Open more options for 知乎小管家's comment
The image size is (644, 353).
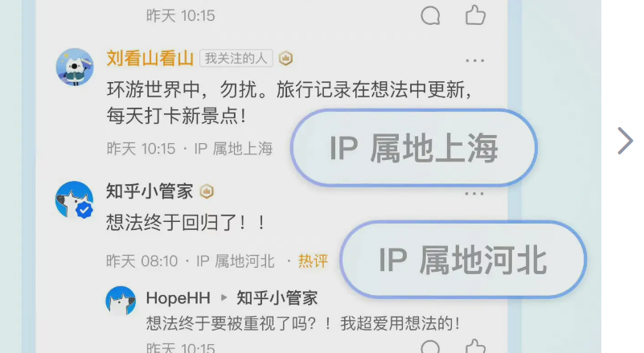[474, 194]
